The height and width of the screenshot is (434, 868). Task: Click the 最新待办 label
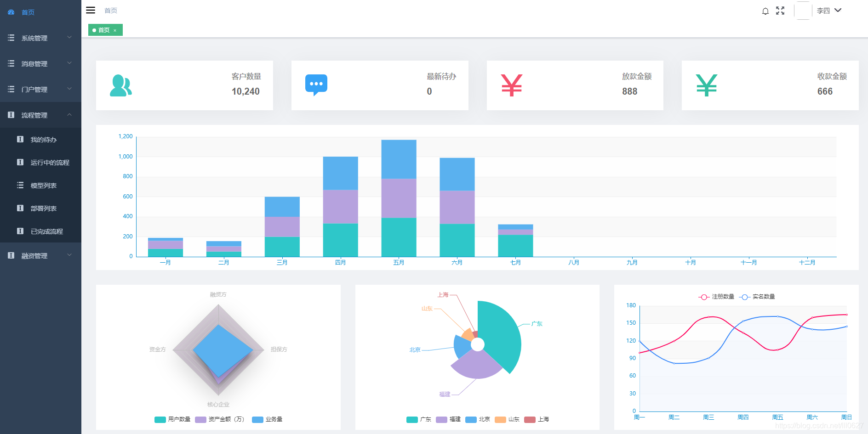(x=441, y=76)
